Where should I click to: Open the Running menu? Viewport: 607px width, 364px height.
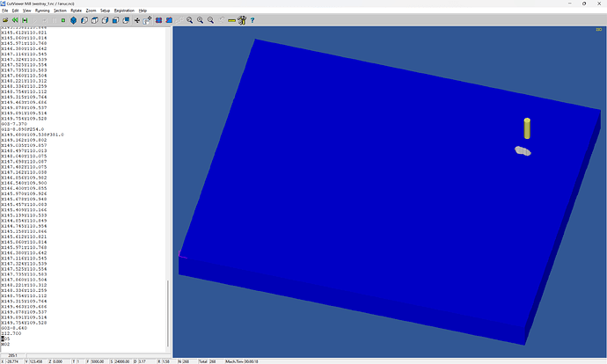[42, 11]
